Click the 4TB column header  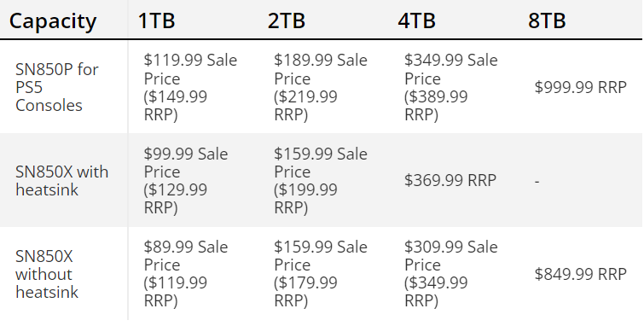(416, 20)
